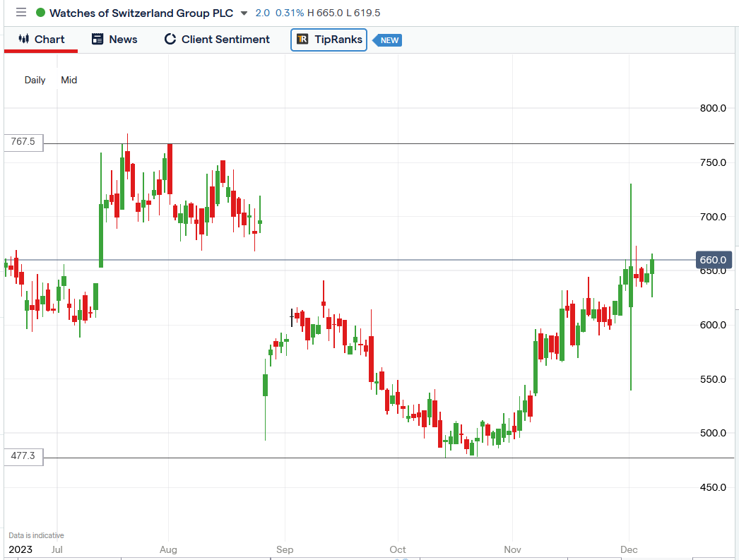Click the Oct date axis label
The width and height of the screenshot is (739, 560).
tap(398, 549)
